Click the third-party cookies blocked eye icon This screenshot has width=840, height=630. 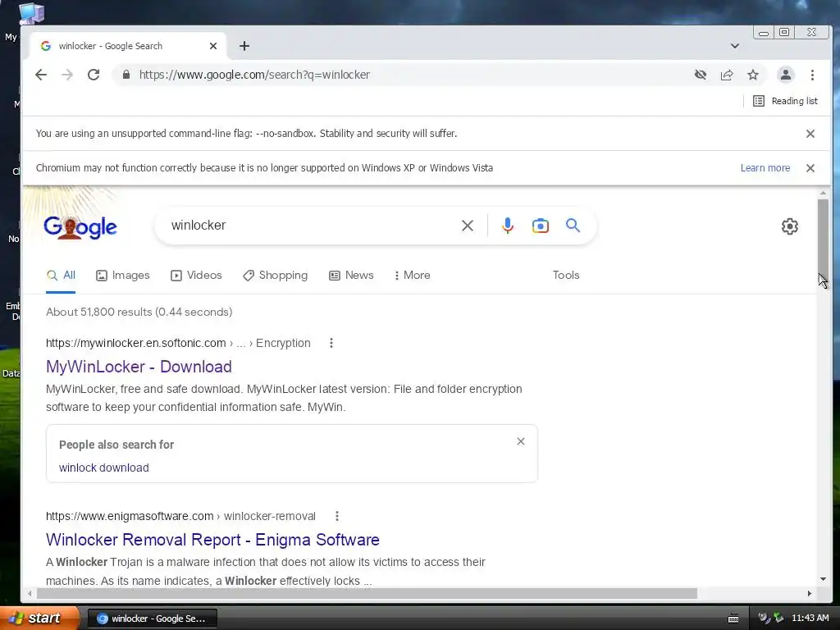701,75
